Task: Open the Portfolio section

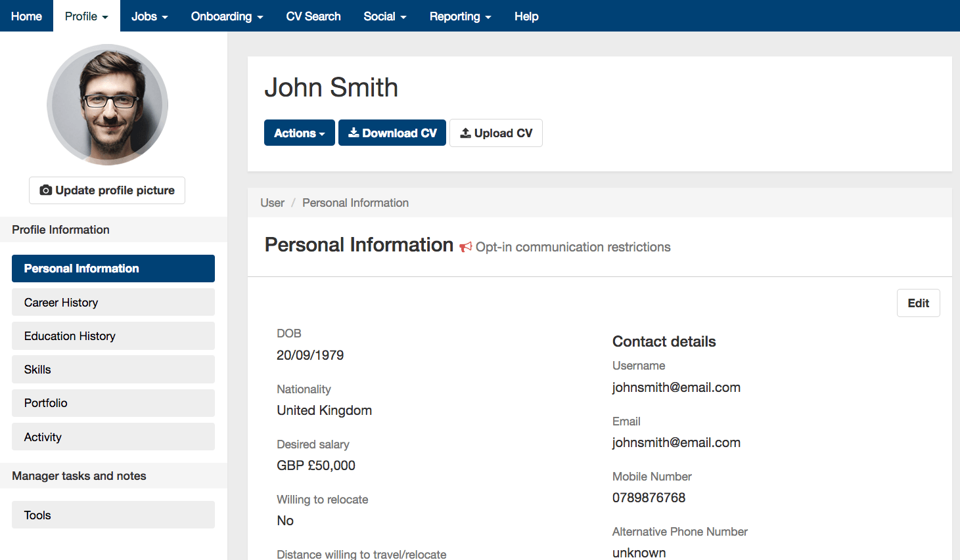Action: click(113, 403)
